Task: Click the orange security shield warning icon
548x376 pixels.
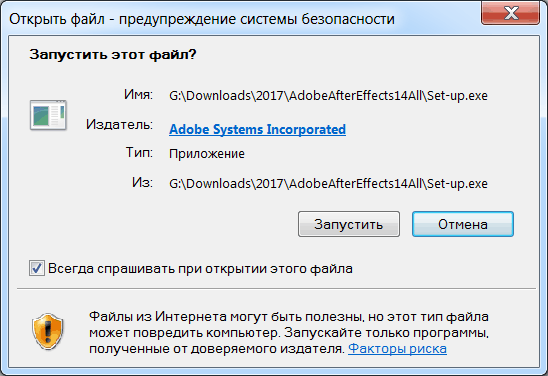Action: (x=48, y=331)
